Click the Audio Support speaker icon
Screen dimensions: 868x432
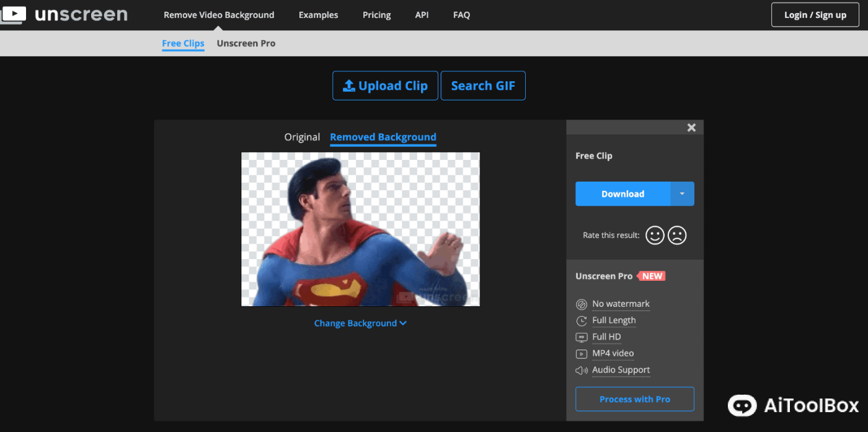(582, 371)
